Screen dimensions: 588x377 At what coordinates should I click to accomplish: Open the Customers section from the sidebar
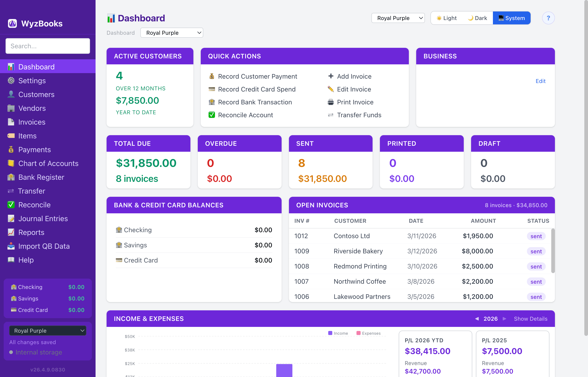[x=36, y=94]
